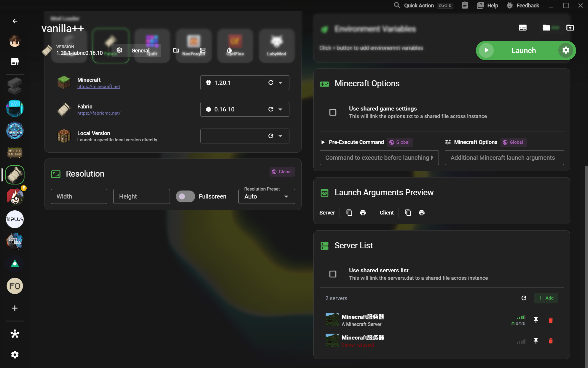Open the store icon in the sidebar
This screenshot has width=588, height=368.
point(15,61)
